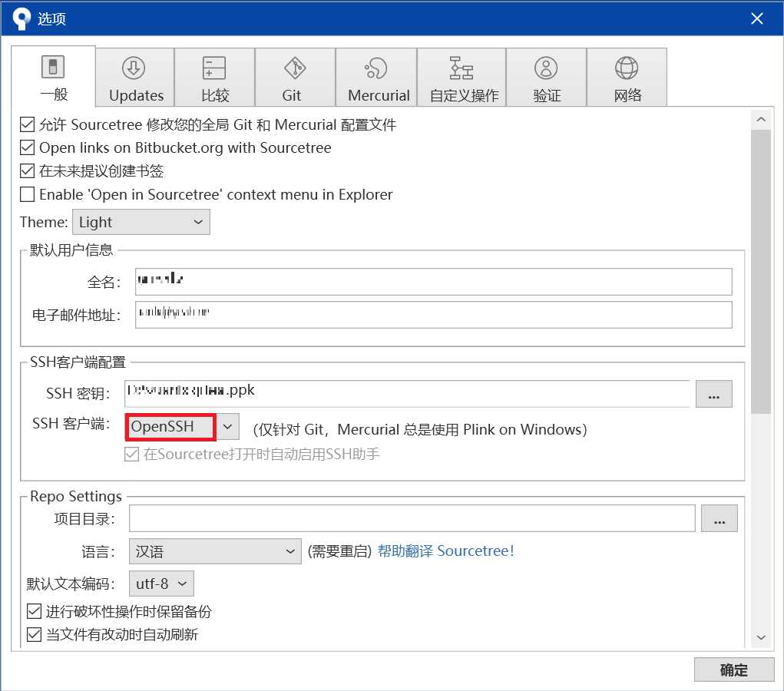Open the 语言 language dropdown

coord(215,551)
